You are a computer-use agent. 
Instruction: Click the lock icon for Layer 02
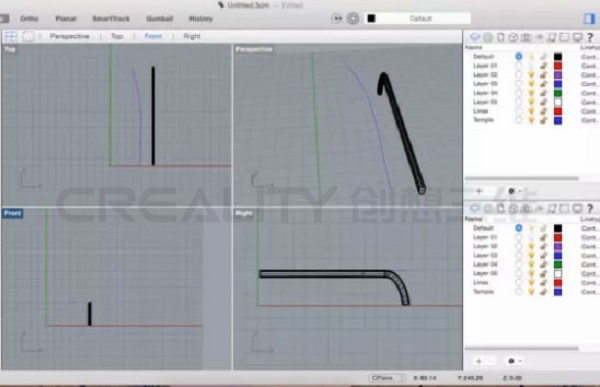click(543, 75)
